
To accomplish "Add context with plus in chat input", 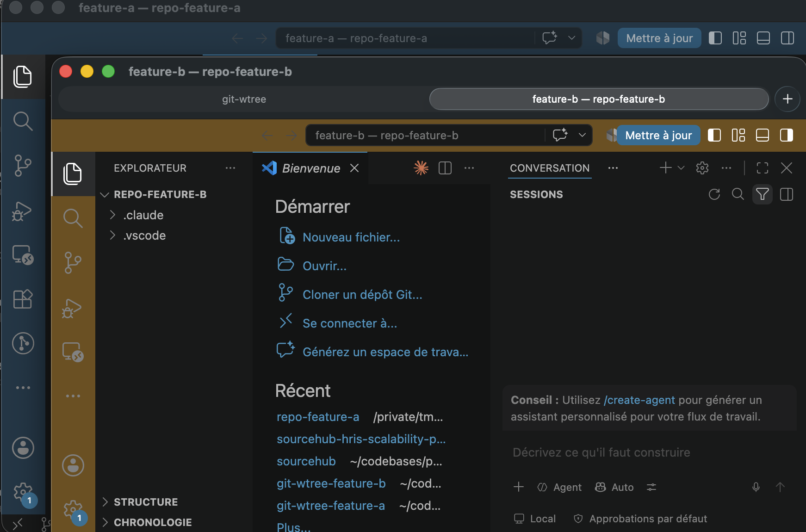I will (x=519, y=487).
